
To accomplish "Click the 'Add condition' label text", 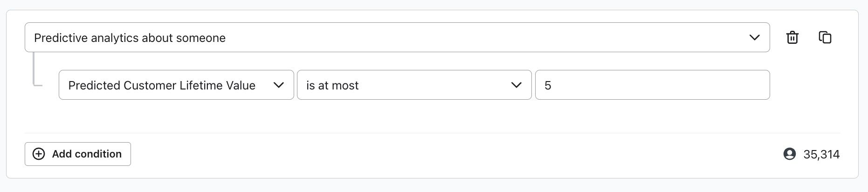I will coord(87,154).
